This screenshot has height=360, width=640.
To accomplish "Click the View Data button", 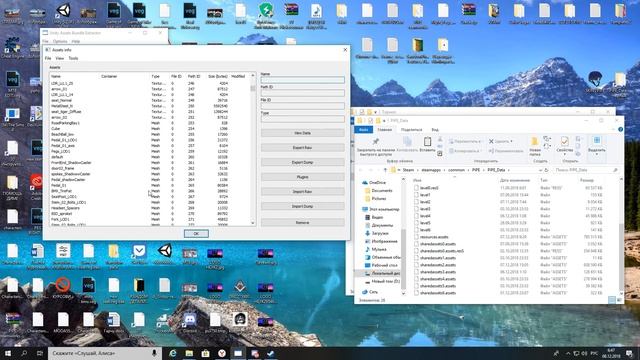I will coord(302,133).
